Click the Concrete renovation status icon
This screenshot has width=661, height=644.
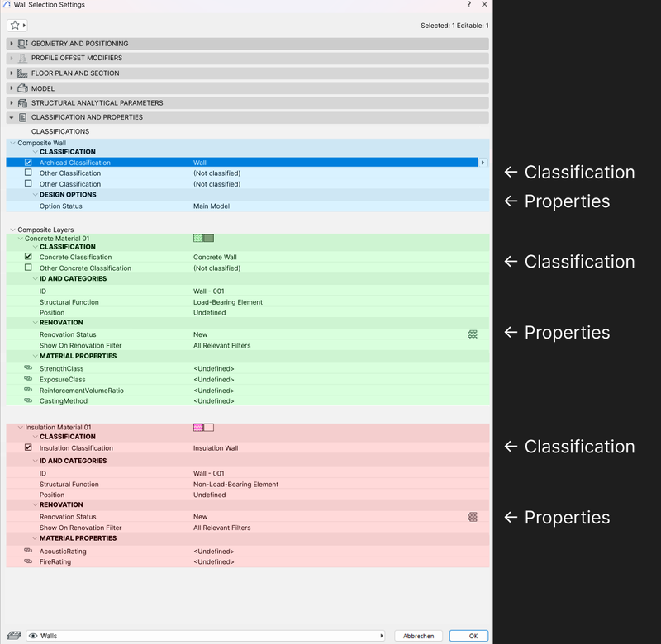[472, 334]
